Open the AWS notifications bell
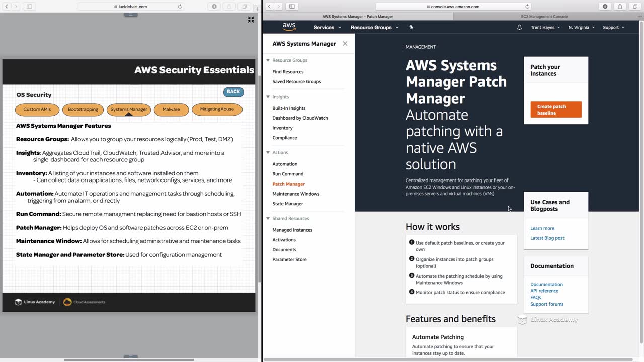Image resolution: width=644 pixels, height=362 pixels. click(x=519, y=27)
